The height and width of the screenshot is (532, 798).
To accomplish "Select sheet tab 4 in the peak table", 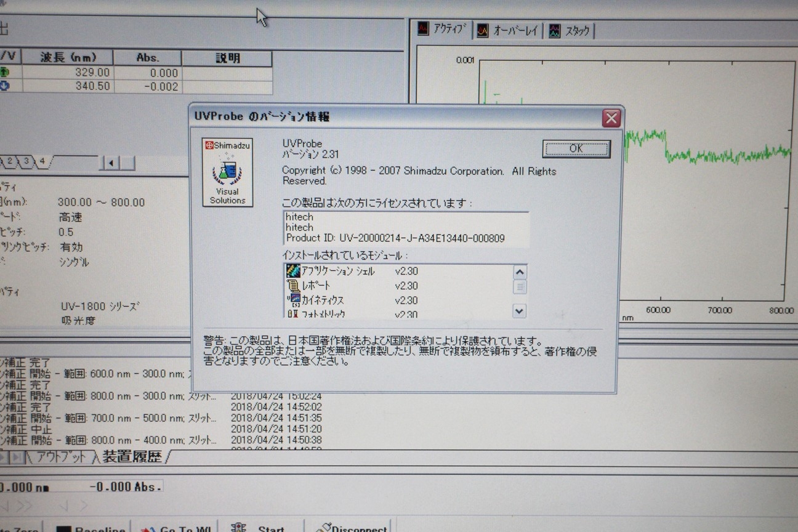I will click(42, 161).
